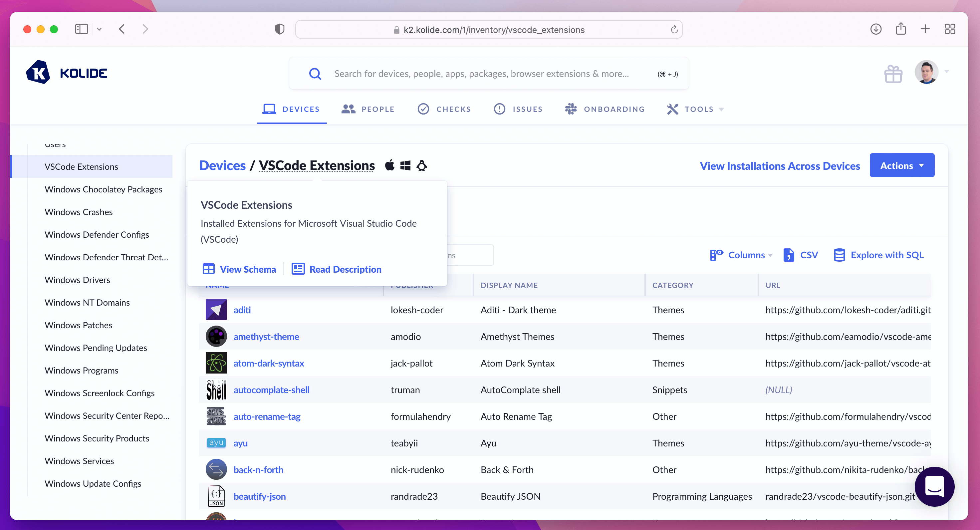980x530 pixels.
Task: Open the Actions dropdown button
Action: click(x=902, y=165)
